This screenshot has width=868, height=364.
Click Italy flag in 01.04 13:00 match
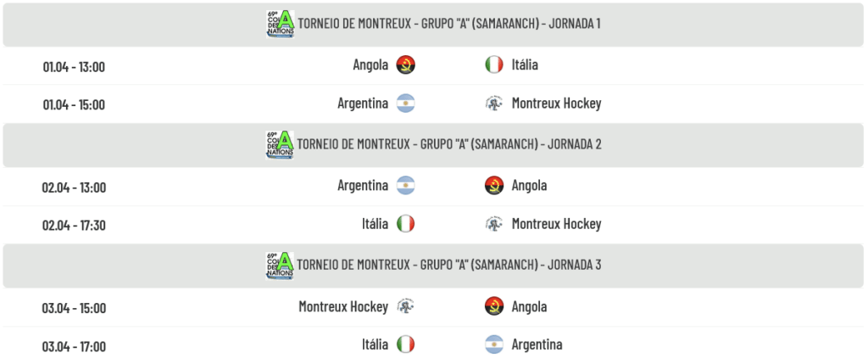point(494,65)
